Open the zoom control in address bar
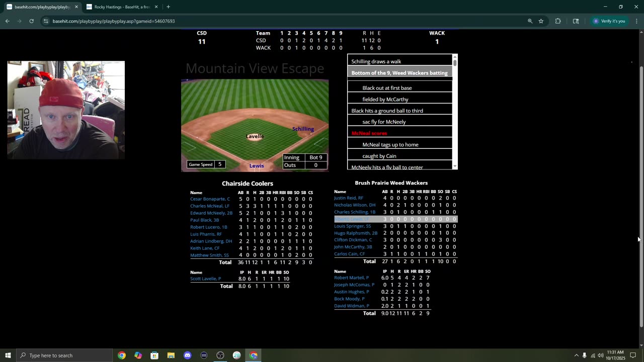644x362 pixels. [530, 21]
